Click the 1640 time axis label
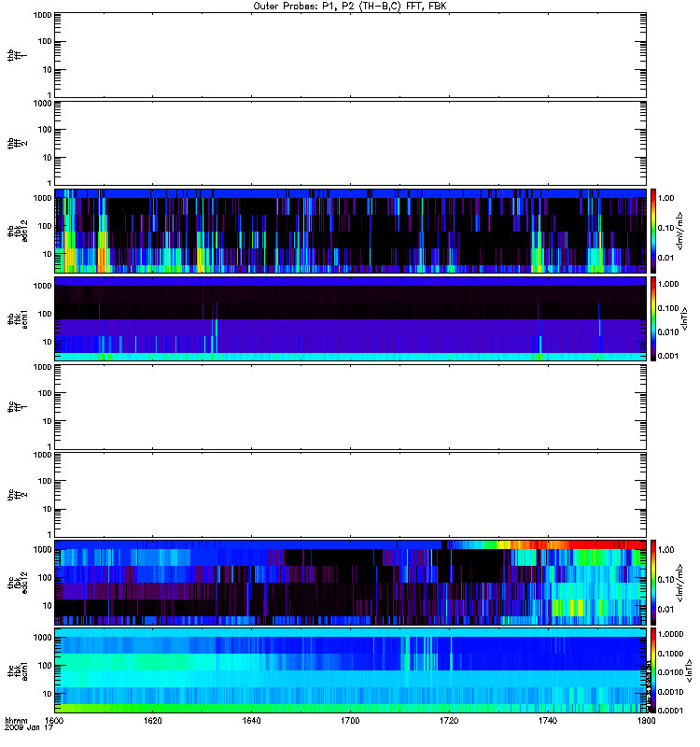700x747 pixels. pos(251,721)
